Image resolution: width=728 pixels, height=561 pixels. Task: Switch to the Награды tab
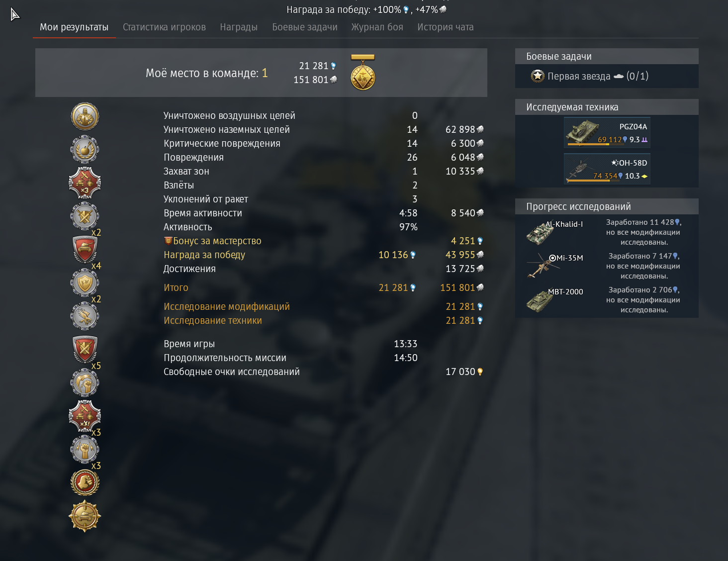[x=239, y=27]
